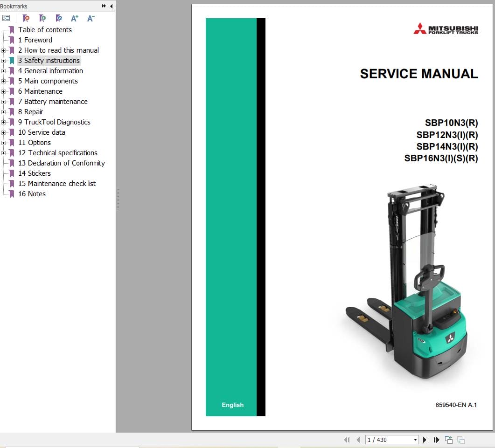Click the previous view icon
Screen dimensions: 495x448
(x=448, y=440)
